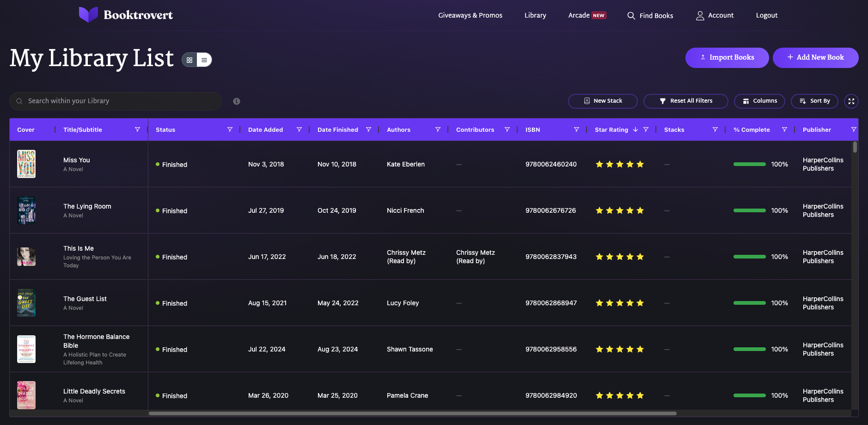Click Add New Book button
Viewport: 868px width, 425px height.
click(815, 58)
